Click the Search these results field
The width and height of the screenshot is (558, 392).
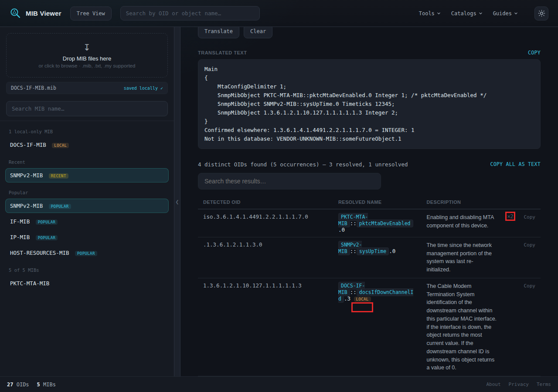tap(289, 181)
